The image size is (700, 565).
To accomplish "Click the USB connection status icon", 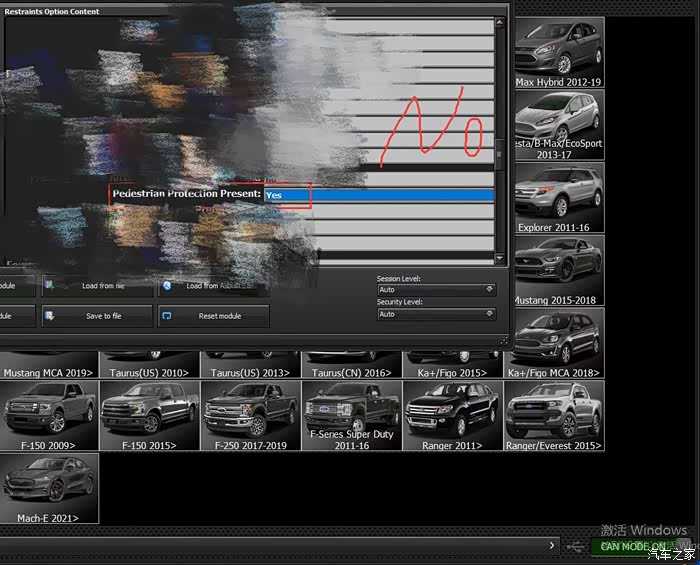I will point(575,547).
